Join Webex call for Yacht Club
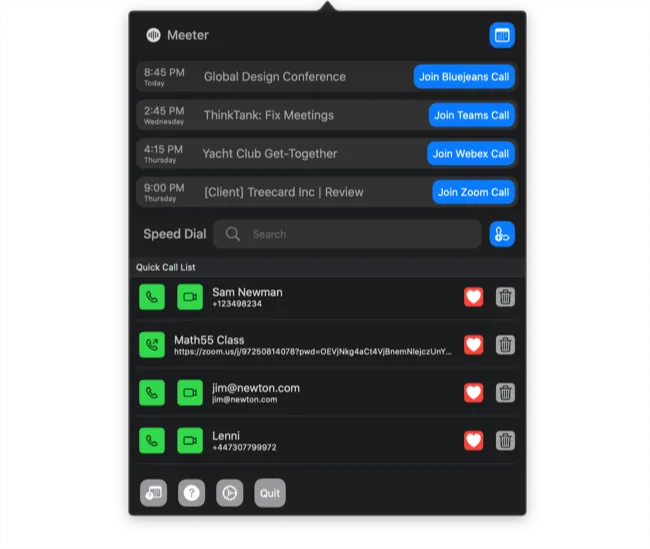Image resolution: width=650 pixels, height=549 pixels. point(471,154)
